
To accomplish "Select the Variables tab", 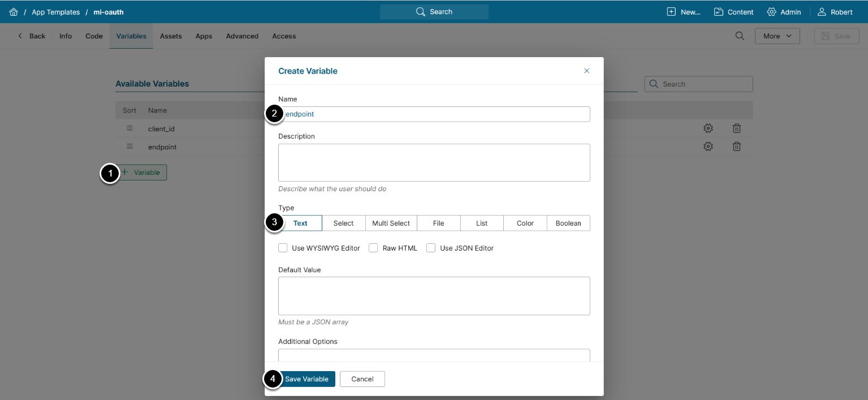I will (131, 36).
